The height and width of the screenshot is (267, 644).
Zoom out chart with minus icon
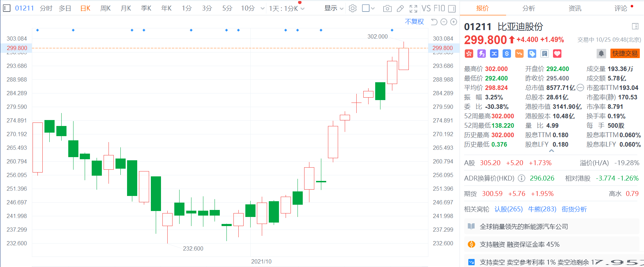(444, 22)
